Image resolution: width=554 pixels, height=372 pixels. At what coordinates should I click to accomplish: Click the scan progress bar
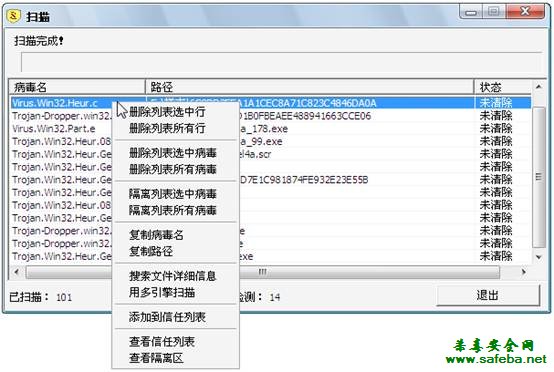[x=281, y=63]
